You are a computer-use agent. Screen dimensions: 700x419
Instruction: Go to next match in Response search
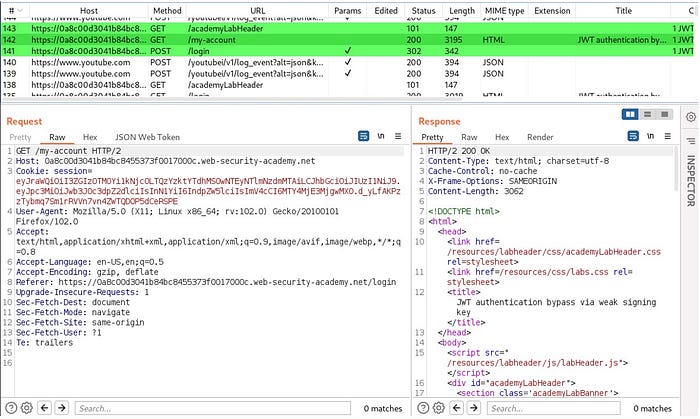(474, 407)
